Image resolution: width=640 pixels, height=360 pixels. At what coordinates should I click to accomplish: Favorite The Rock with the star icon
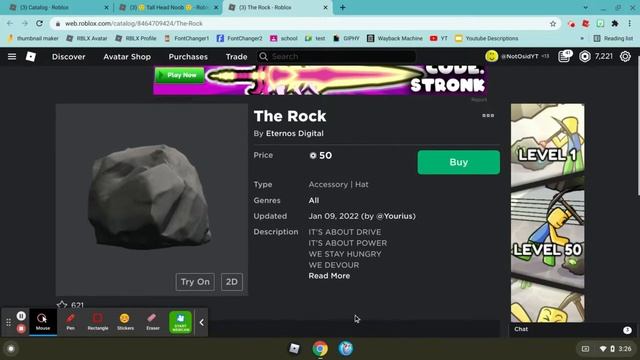(x=62, y=305)
